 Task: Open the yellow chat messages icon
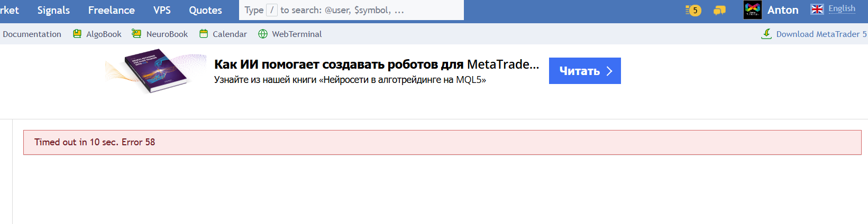[719, 10]
